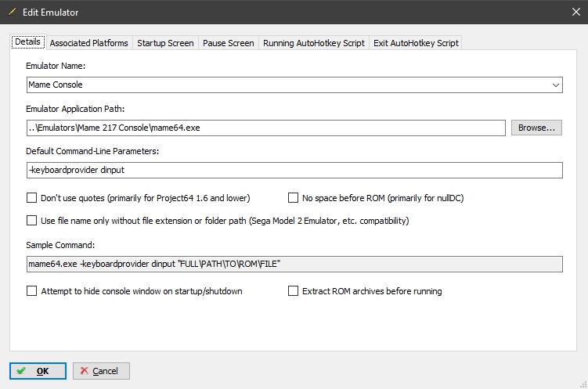Switch to the Startup Screen tab

click(165, 43)
